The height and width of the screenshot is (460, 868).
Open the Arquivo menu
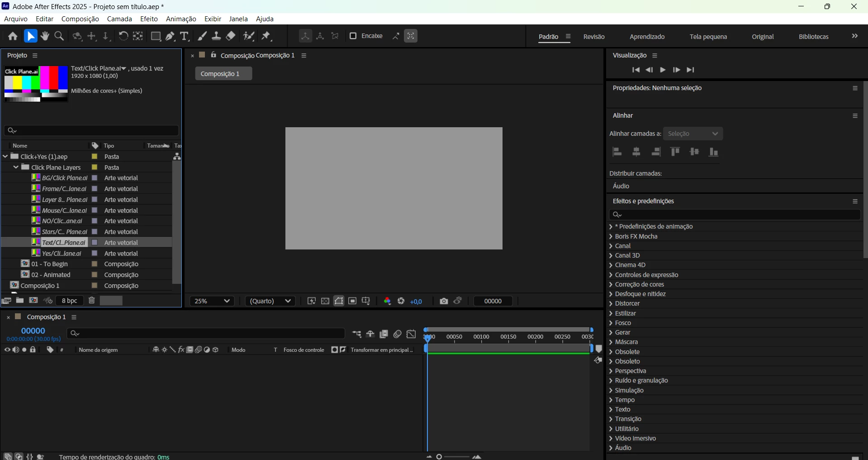[x=16, y=19]
